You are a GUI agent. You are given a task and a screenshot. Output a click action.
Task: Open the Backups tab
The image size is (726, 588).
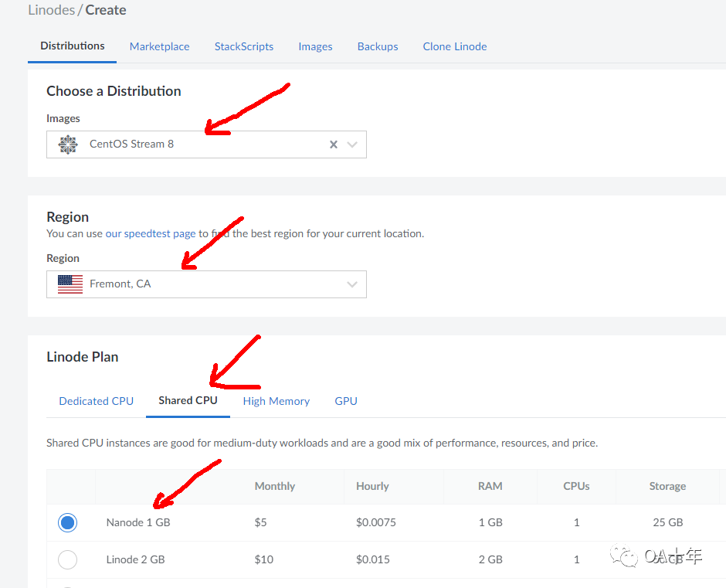point(378,46)
